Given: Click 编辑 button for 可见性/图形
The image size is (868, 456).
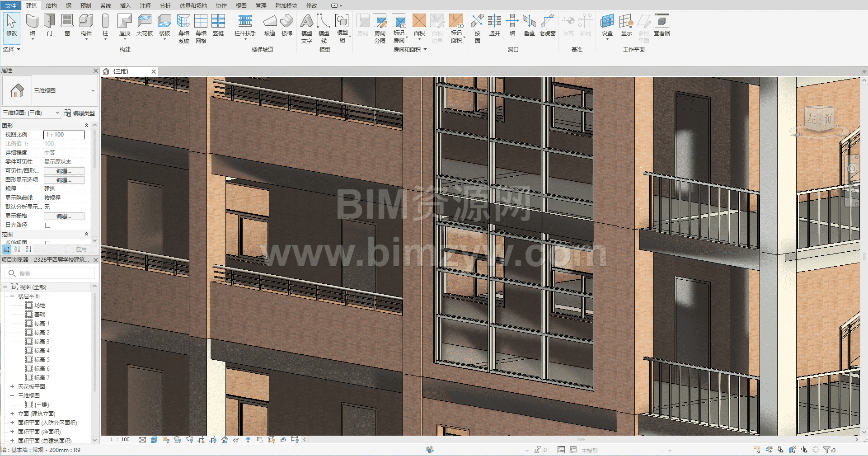Looking at the screenshot, I should pyautogui.click(x=64, y=171).
